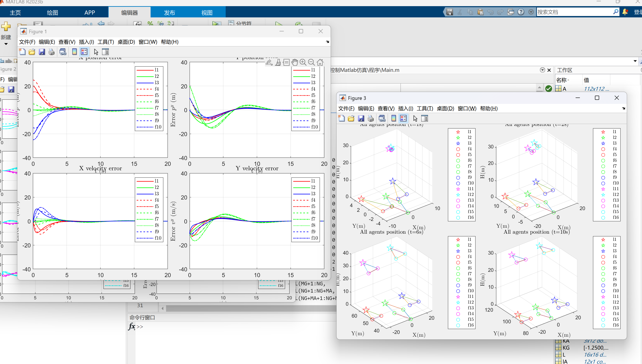
Task: Click Redo icon in MATLAB quick access toolbar
Action: (501, 12)
